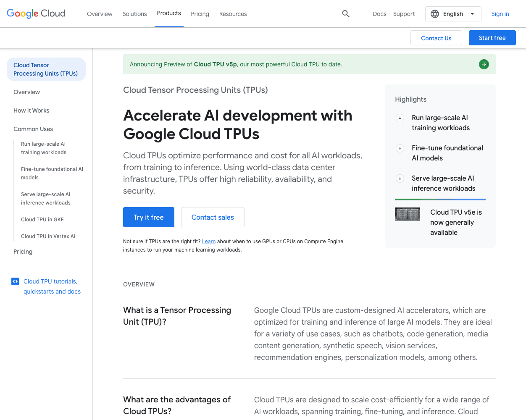526x420 pixels.
Task: Select Cloud Tensor Processing Units sidebar heading
Action: pyautogui.click(x=46, y=69)
